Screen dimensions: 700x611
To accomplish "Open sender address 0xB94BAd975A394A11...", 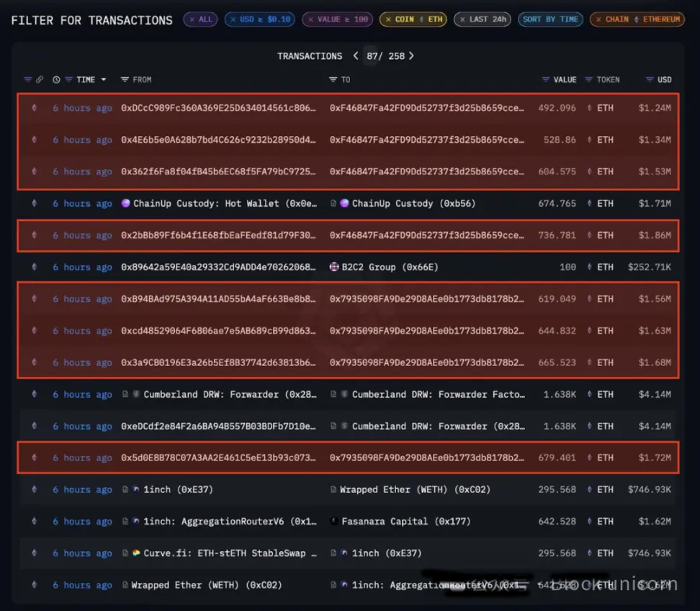I will [x=218, y=299].
